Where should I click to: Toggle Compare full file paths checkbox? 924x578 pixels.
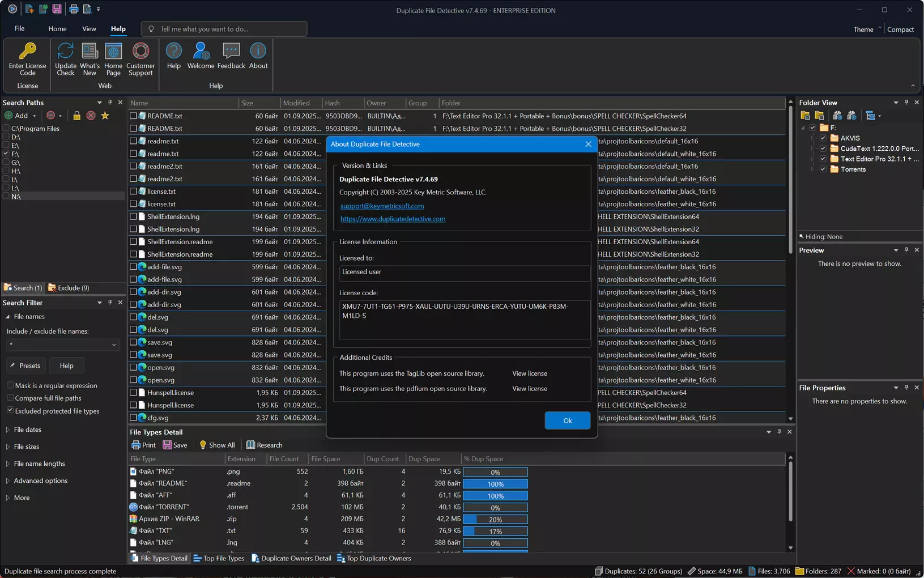(10, 398)
